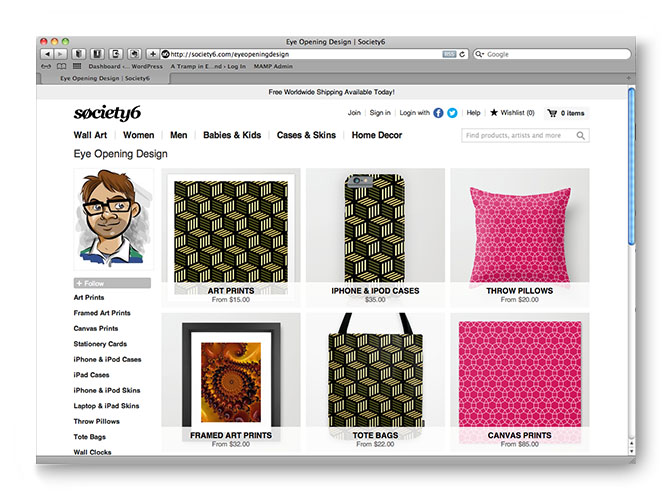Show all bookmarks book icon
672x500 pixels.
click(x=62, y=66)
